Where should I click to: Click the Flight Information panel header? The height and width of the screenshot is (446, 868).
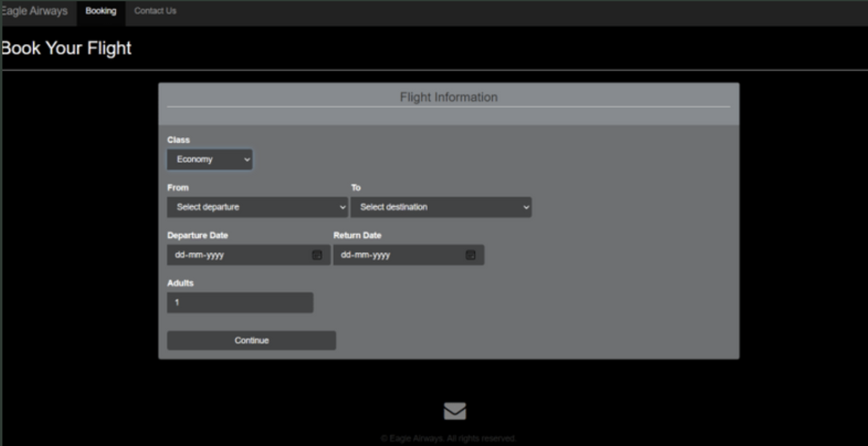(449, 97)
